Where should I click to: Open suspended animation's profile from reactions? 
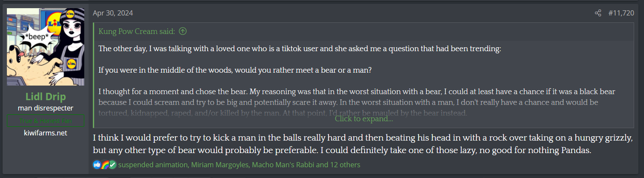coord(153,165)
